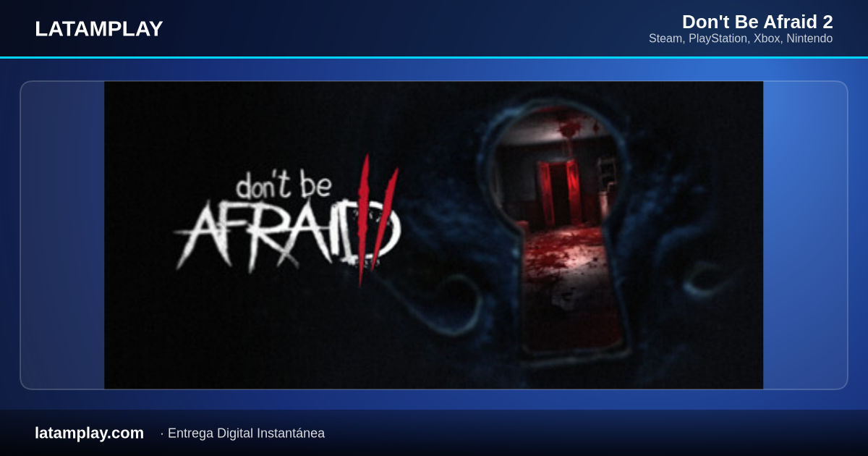Viewport: 868px width, 456px height.
Task: Click the latamplay.com website address
Action: pos(89,433)
